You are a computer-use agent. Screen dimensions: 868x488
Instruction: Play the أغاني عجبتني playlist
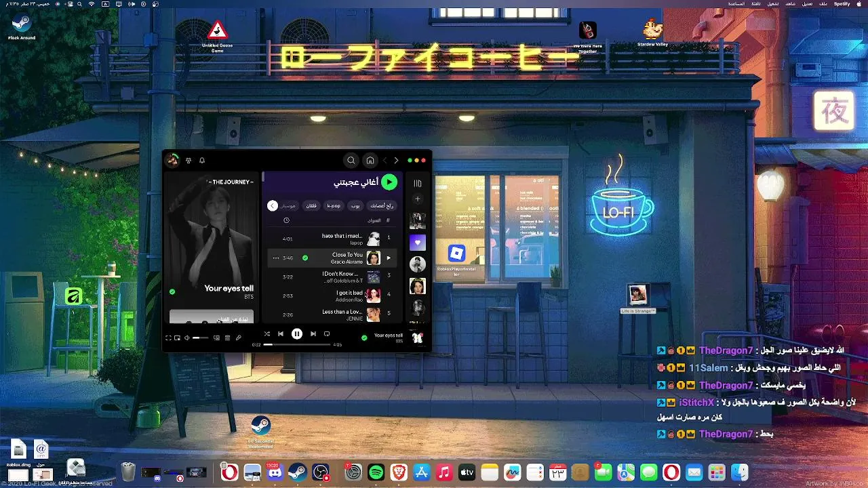389,182
